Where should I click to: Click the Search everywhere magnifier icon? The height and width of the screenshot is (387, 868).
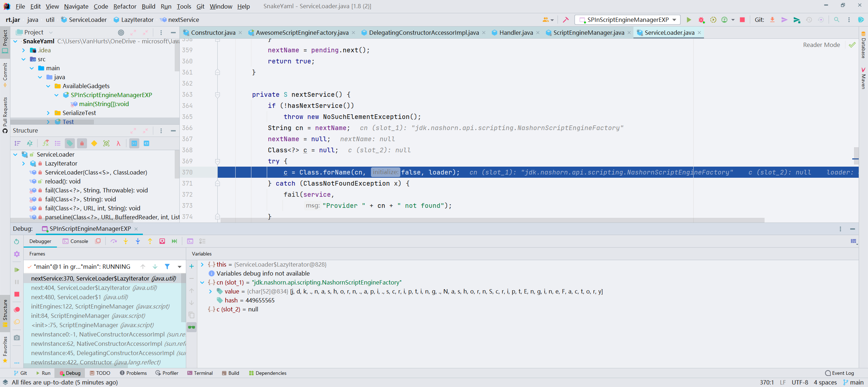coord(837,20)
